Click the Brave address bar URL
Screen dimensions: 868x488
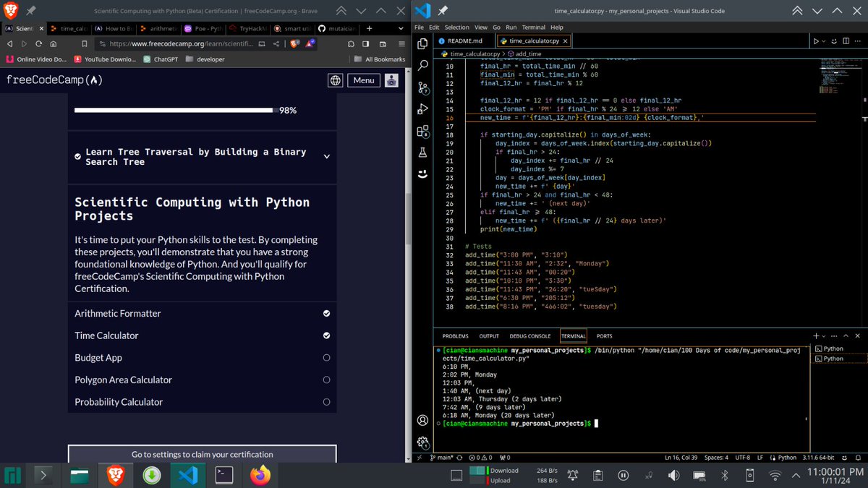176,44
